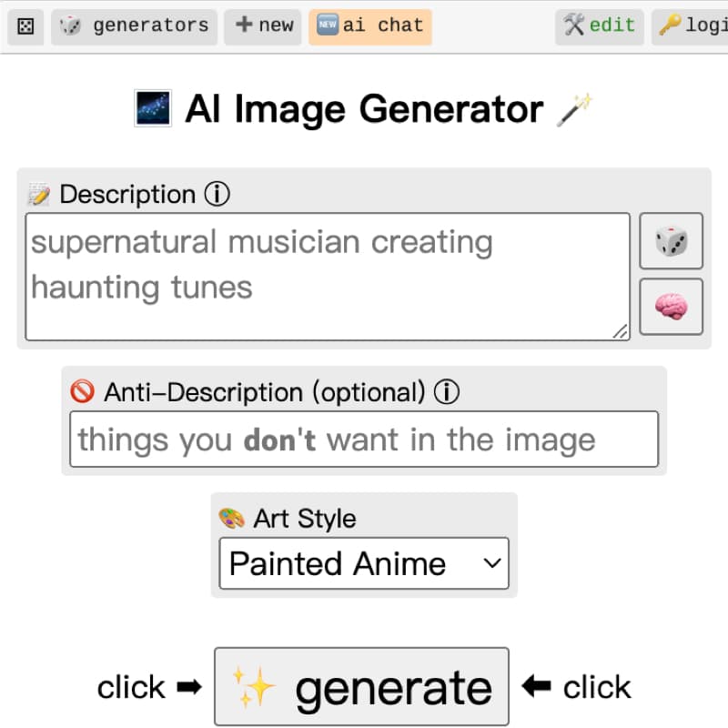
Task: Click the wrench-and-screwdriver edit icon
Action: tap(575, 25)
